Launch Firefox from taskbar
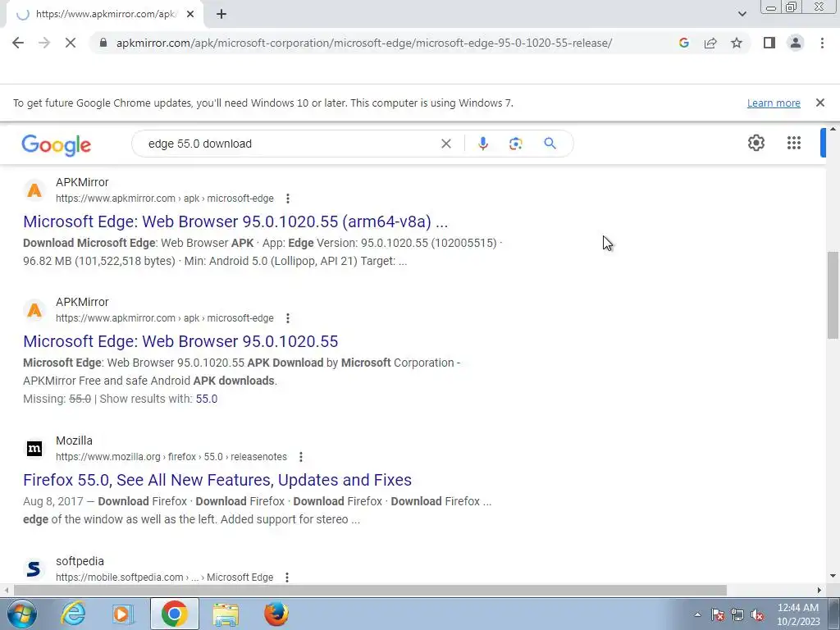Screen dimensions: 840x630 tap(276, 614)
